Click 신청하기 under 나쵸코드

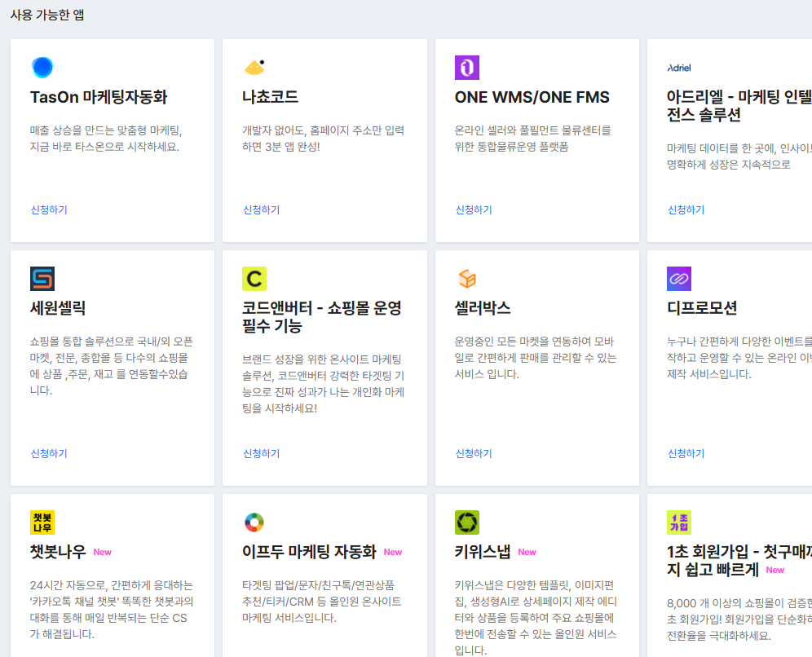(x=262, y=209)
